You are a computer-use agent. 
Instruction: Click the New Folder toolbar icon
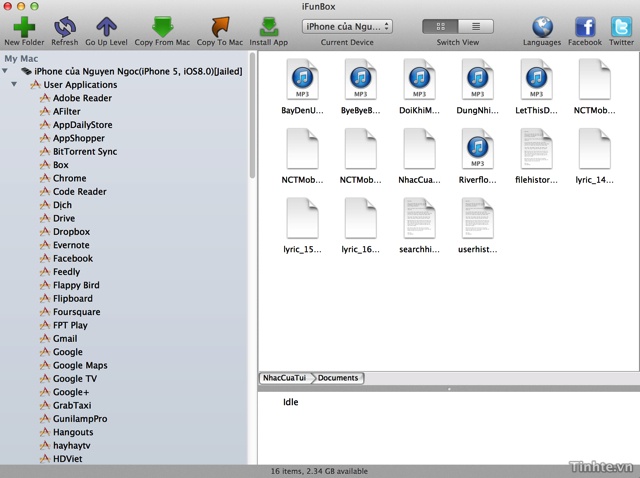tap(24, 26)
